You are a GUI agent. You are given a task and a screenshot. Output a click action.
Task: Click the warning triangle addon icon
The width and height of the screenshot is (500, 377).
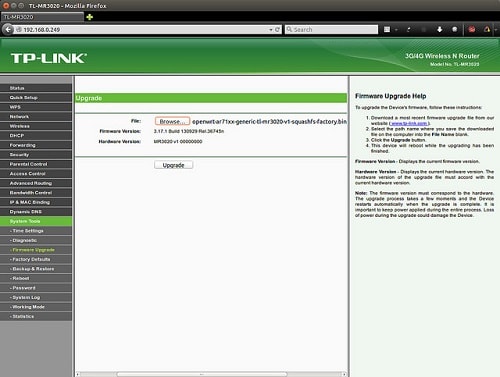[487, 29]
